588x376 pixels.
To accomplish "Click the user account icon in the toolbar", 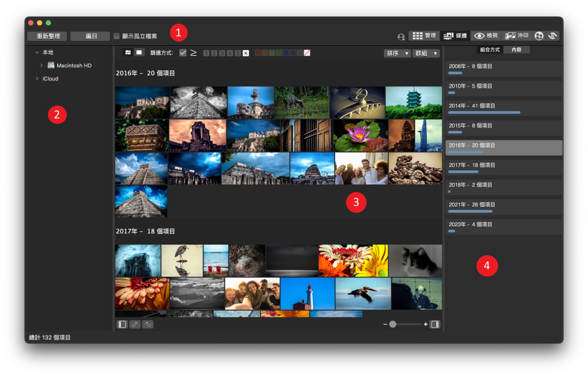I will point(401,36).
